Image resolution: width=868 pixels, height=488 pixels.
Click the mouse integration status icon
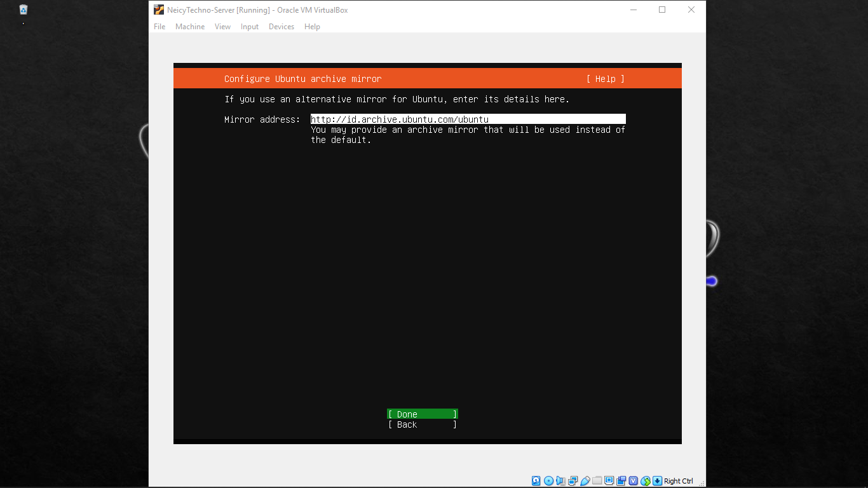point(646,481)
